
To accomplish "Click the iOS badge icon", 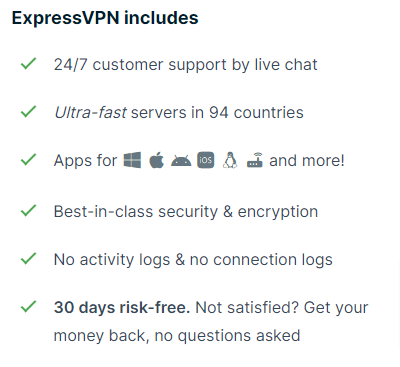I will click(206, 160).
